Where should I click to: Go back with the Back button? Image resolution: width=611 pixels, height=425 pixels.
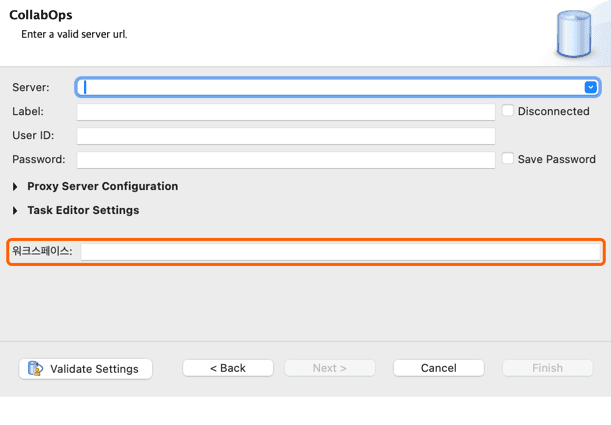click(x=228, y=368)
